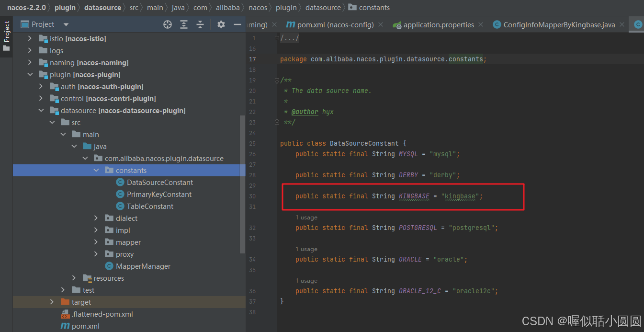Click alibaba in the navigation breadcrumb

pos(228,7)
